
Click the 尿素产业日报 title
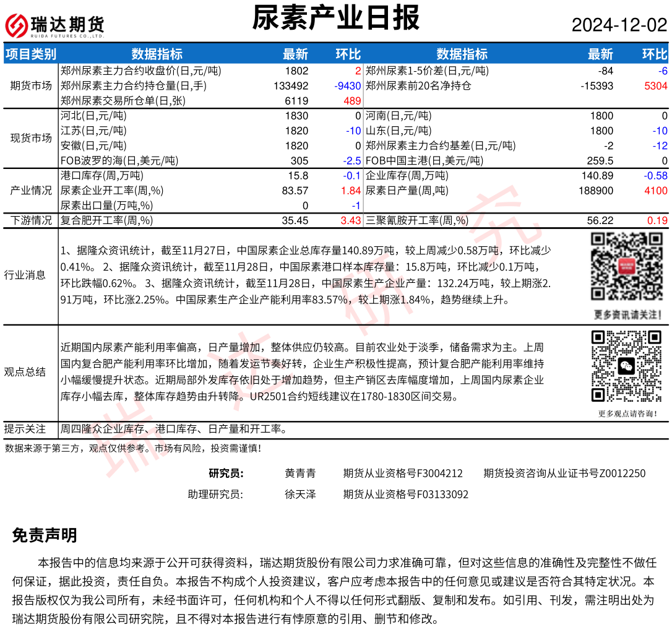tap(336, 19)
